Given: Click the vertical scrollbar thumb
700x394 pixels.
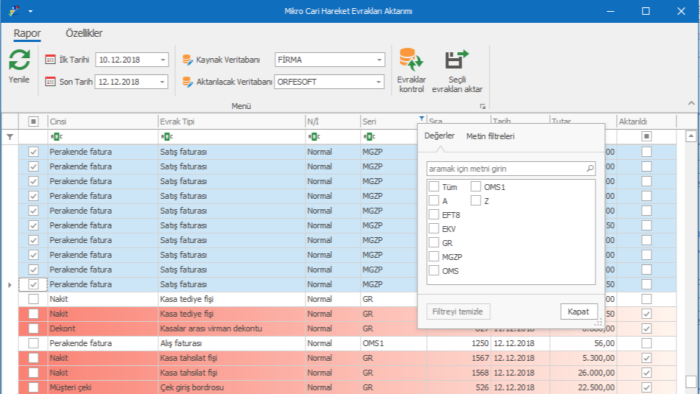Looking at the screenshot, I should [691, 382].
